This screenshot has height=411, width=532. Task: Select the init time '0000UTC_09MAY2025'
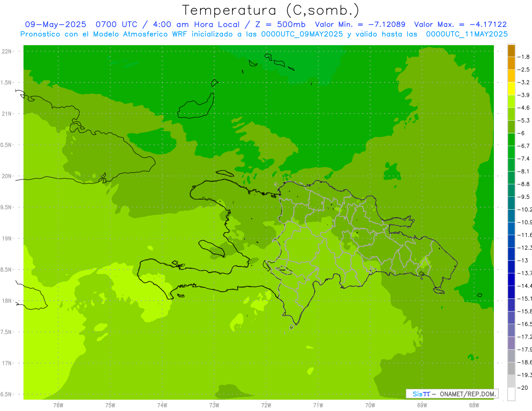(302, 34)
